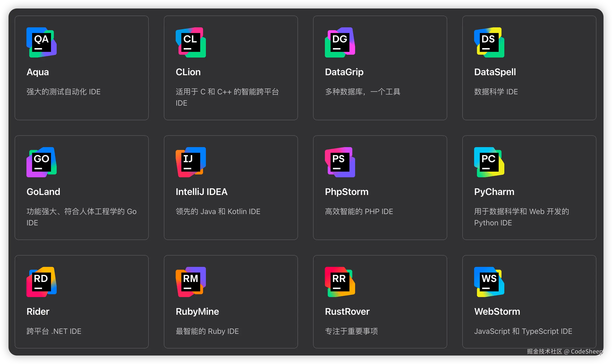Open the IntelliJ IDEA title link
Viewport: 612px width, 364px height.
coord(201,192)
